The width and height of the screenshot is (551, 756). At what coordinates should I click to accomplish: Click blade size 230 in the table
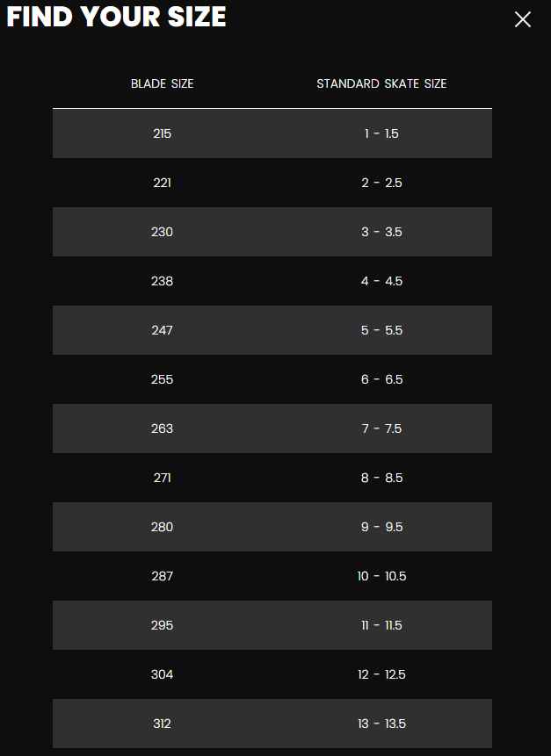163,232
